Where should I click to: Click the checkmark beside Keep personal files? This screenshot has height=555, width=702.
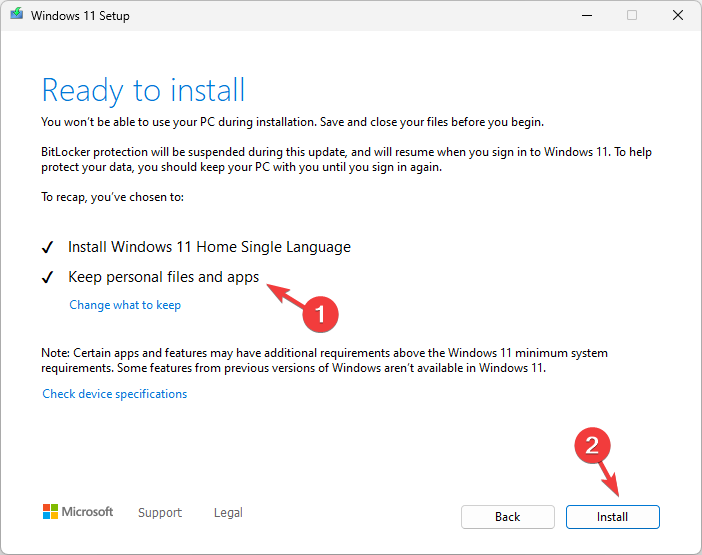click(x=47, y=278)
